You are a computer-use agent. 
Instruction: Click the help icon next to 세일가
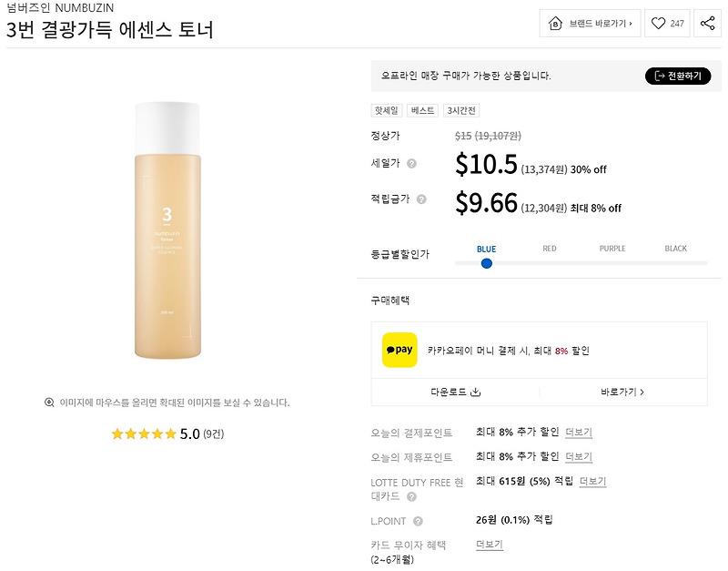click(x=411, y=164)
